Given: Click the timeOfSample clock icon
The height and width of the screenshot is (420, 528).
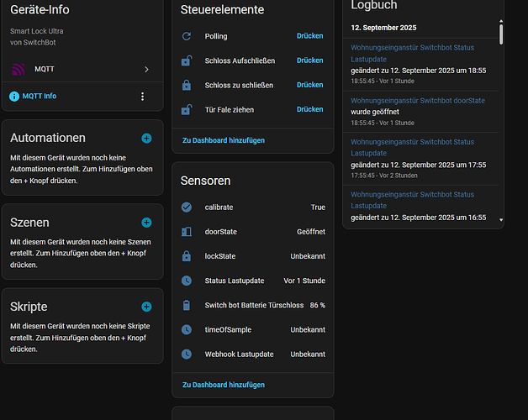Looking at the screenshot, I should 187,329.
